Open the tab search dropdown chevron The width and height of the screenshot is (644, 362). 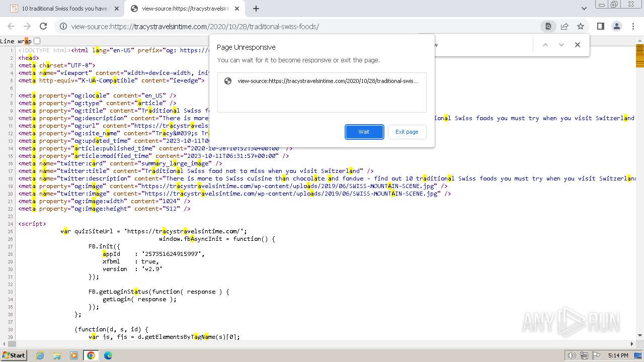tap(584, 9)
